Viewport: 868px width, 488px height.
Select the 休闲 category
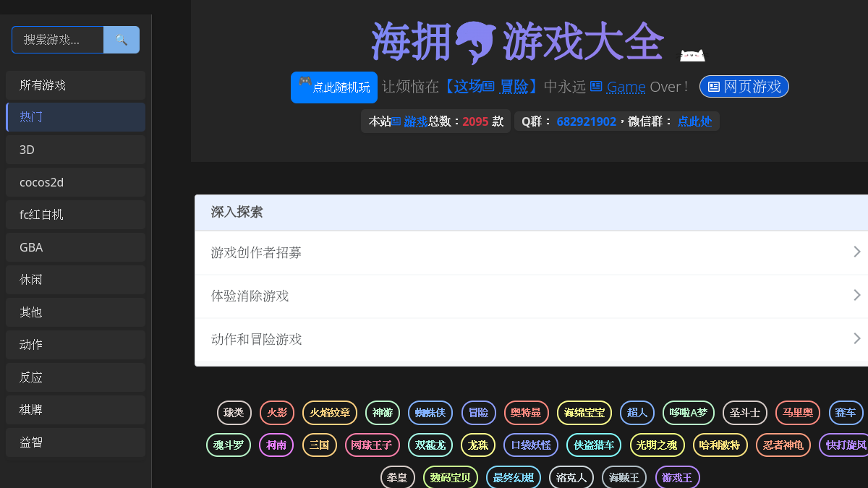(76, 280)
